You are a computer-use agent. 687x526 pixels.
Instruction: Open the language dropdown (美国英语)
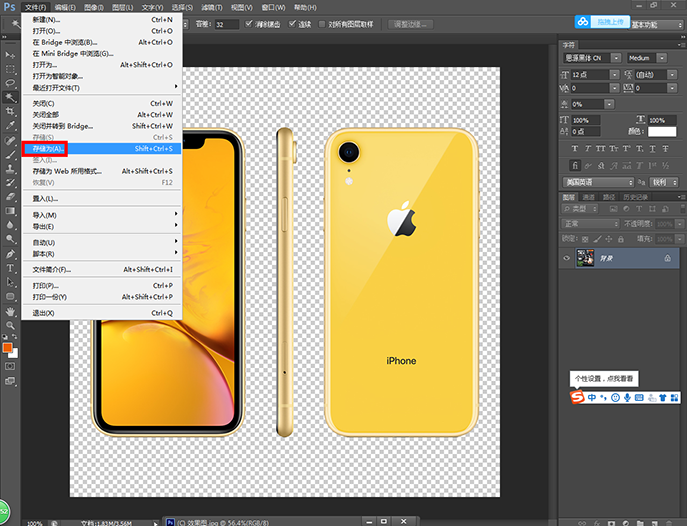(598, 182)
